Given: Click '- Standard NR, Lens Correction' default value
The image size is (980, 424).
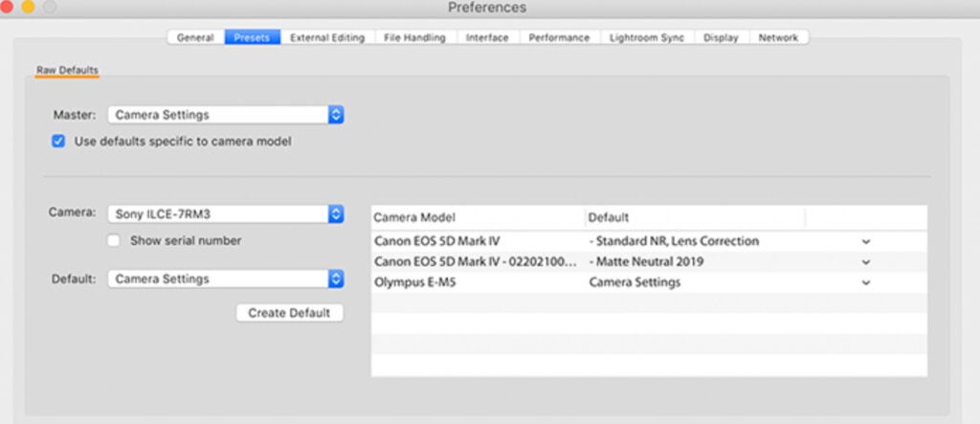Looking at the screenshot, I should pyautogui.click(x=674, y=241).
